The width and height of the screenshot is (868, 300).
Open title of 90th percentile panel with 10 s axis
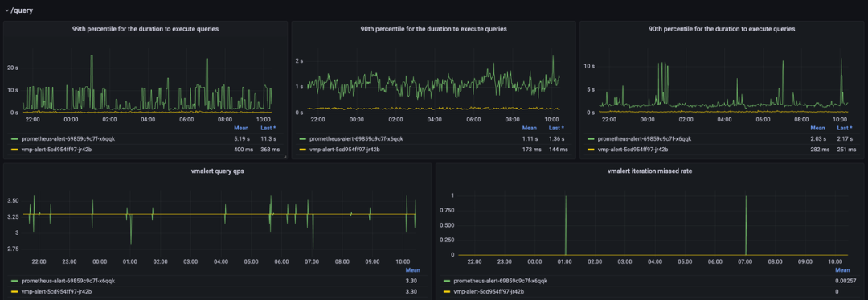coord(721,29)
